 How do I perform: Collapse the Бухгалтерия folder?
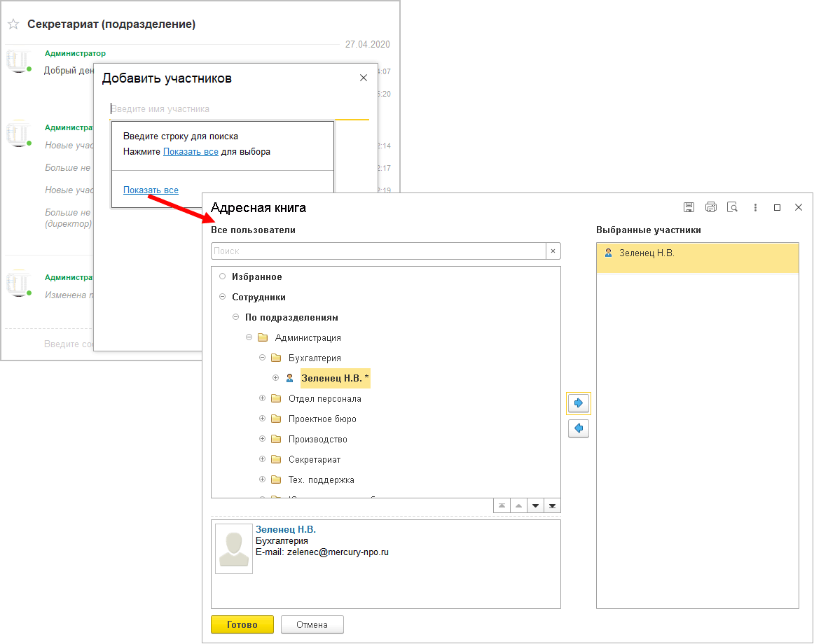point(262,358)
